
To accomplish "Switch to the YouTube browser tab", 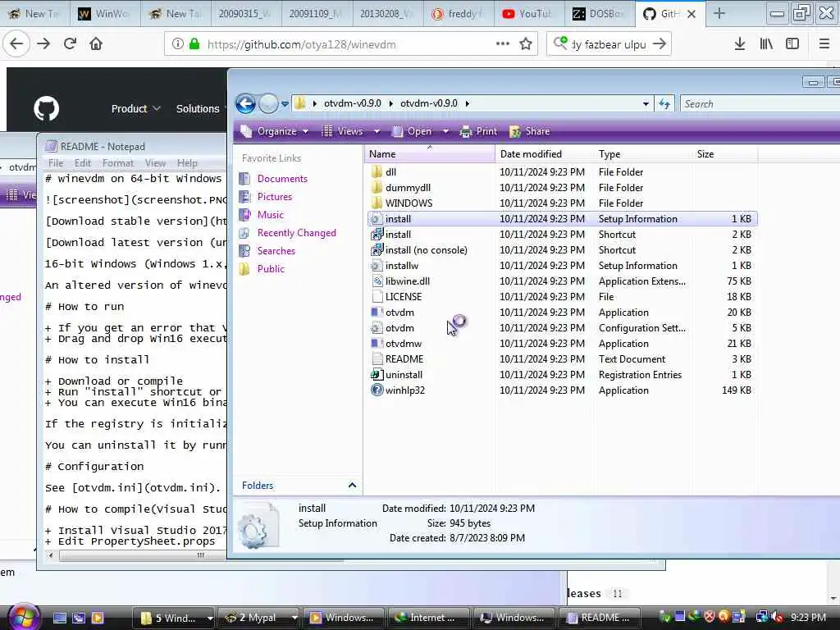I will point(528,14).
